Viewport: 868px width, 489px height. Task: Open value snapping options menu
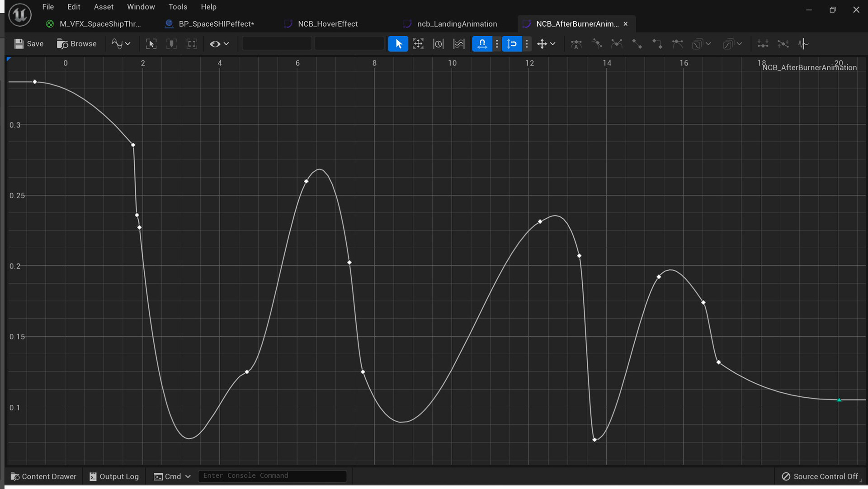(x=527, y=44)
